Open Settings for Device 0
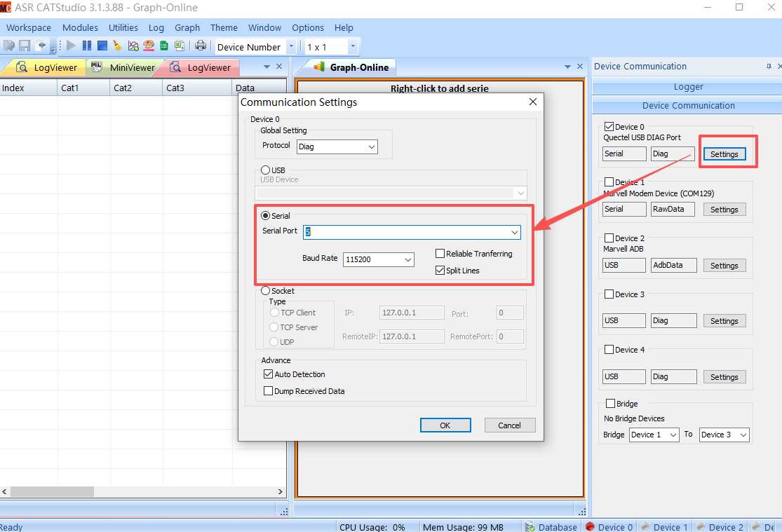Screen dimensions: 782x532 (724, 154)
